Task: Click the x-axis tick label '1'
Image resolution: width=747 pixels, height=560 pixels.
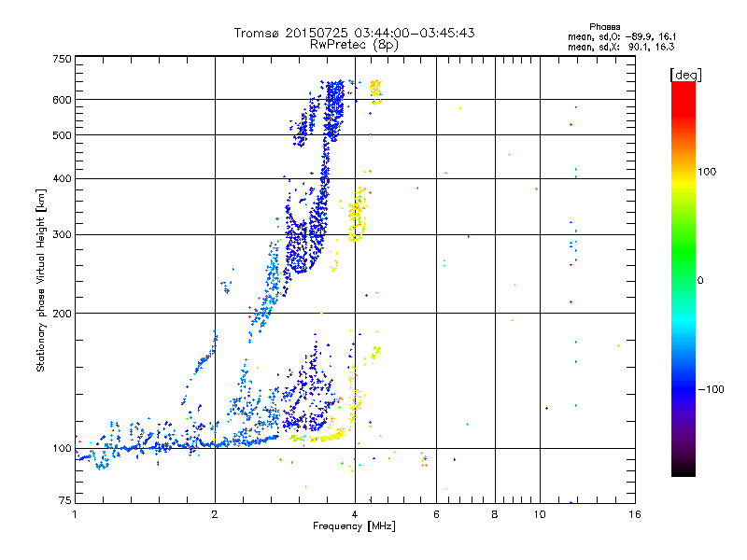Action: point(75,514)
